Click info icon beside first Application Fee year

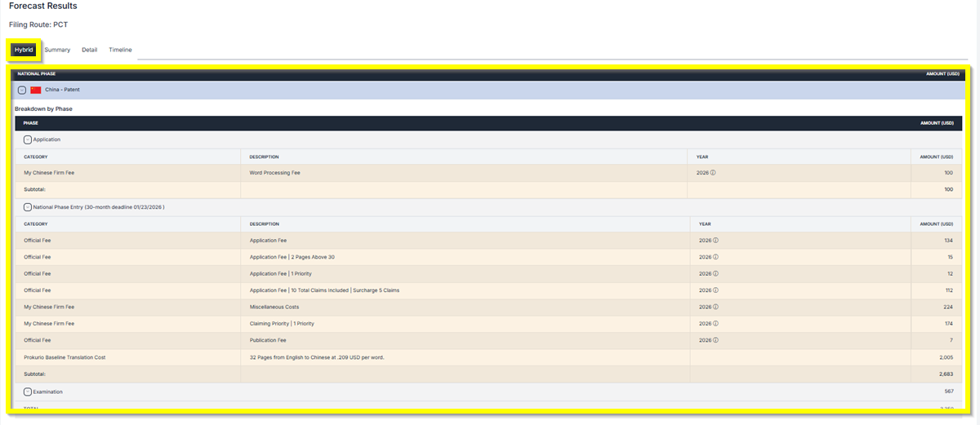point(714,241)
